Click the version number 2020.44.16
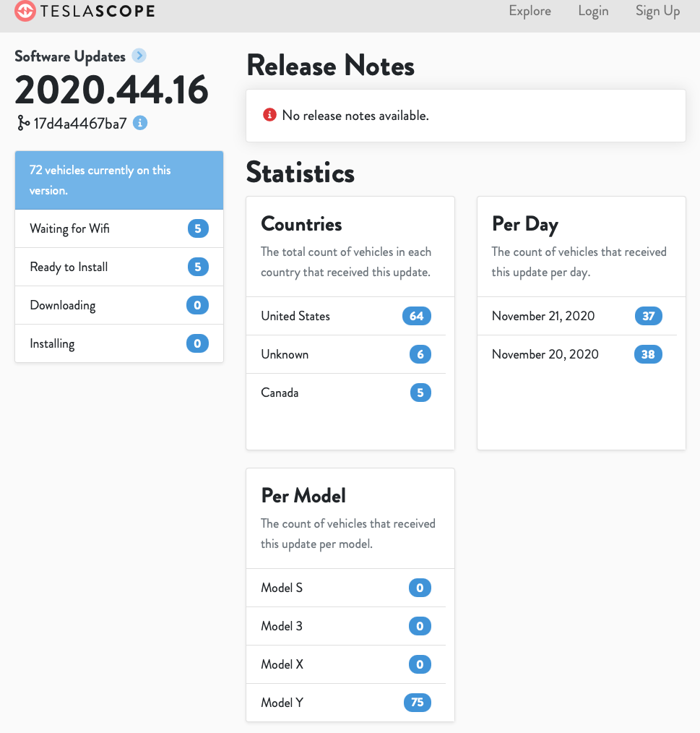Viewport: 700px width, 733px height. click(x=111, y=90)
